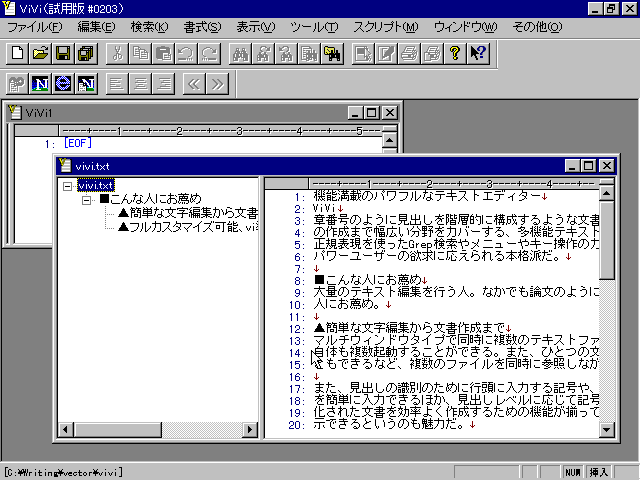This screenshot has height=480, width=640.
Task: Click the greyed icon left of Netscape
Action: tap(18, 84)
